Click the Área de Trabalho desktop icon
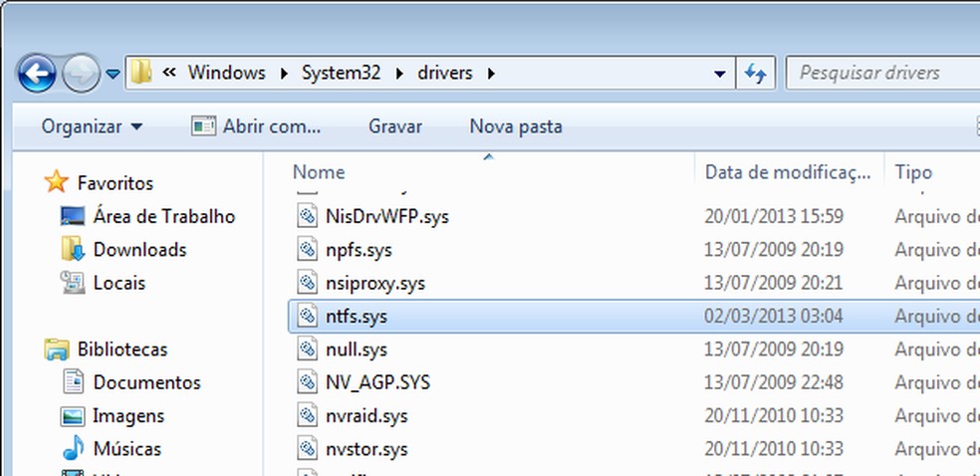The height and width of the screenshot is (476, 980). coord(73,216)
